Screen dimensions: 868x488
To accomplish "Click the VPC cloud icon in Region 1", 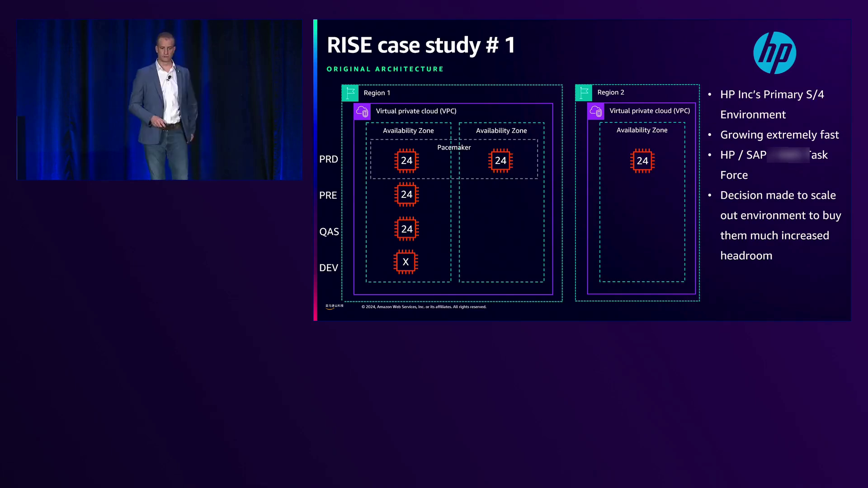I will 362,111.
